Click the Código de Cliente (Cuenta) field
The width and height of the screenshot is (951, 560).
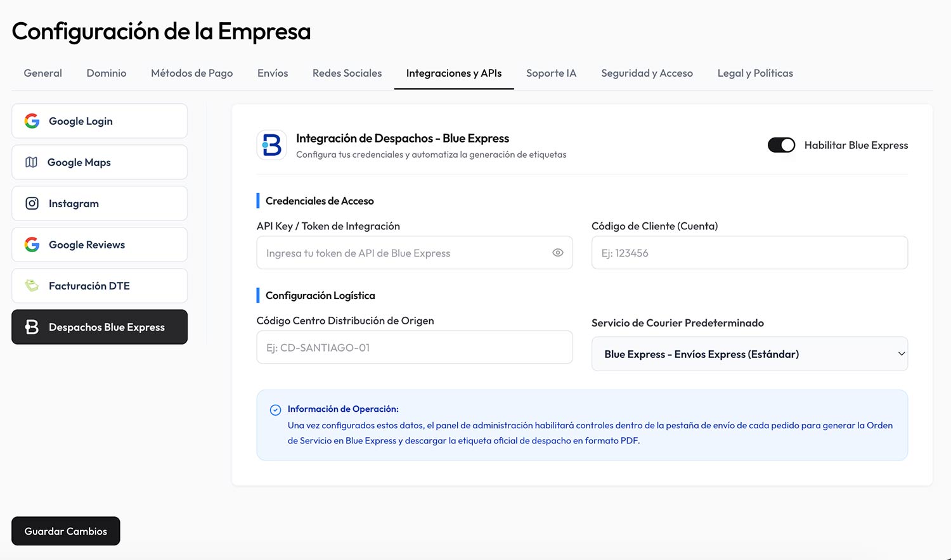[749, 253]
